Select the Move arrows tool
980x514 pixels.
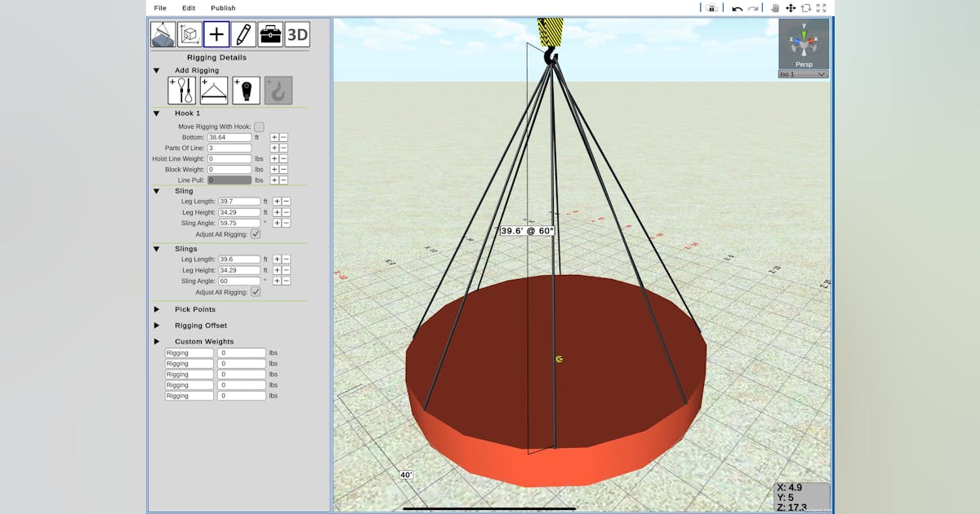791,8
